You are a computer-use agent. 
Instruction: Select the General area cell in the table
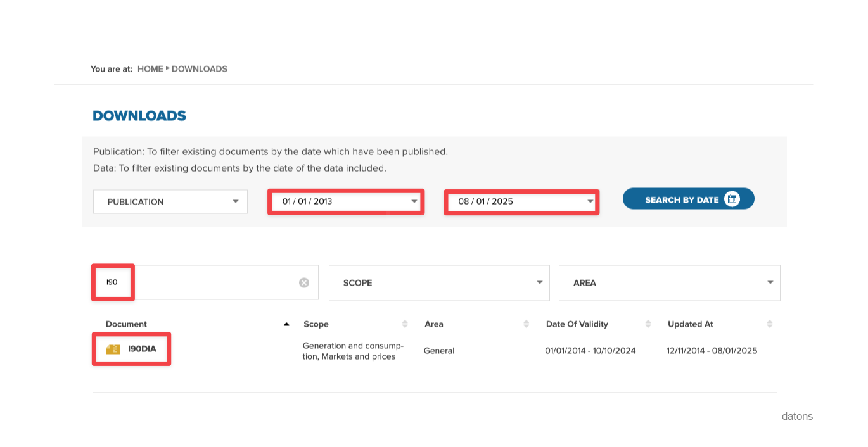438,350
